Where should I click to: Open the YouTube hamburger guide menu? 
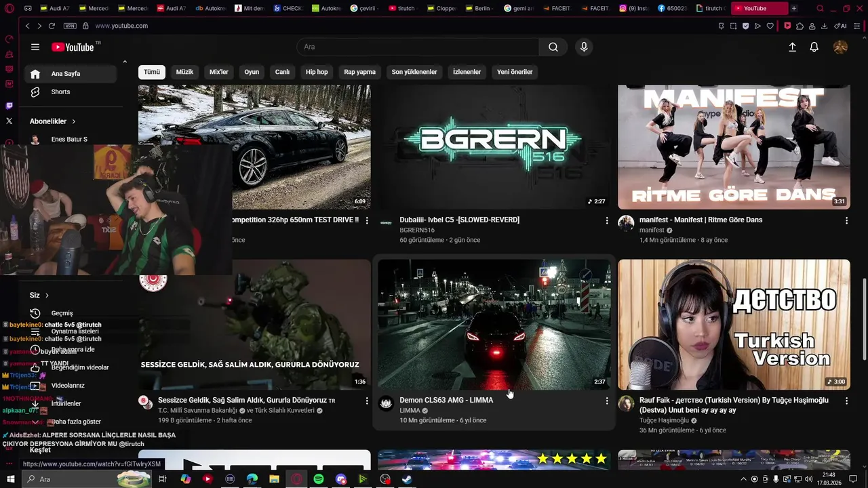(35, 47)
